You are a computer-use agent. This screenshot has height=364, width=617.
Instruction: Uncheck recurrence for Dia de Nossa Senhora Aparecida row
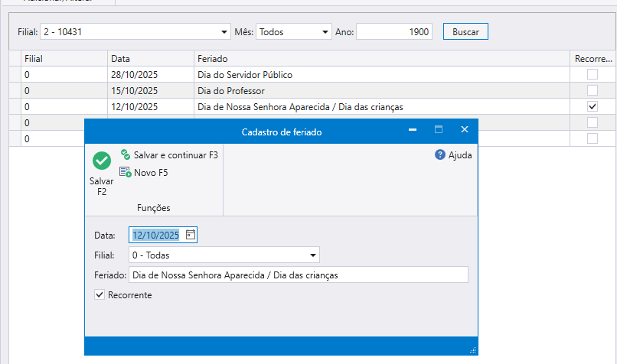pyautogui.click(x=592, y=106)
